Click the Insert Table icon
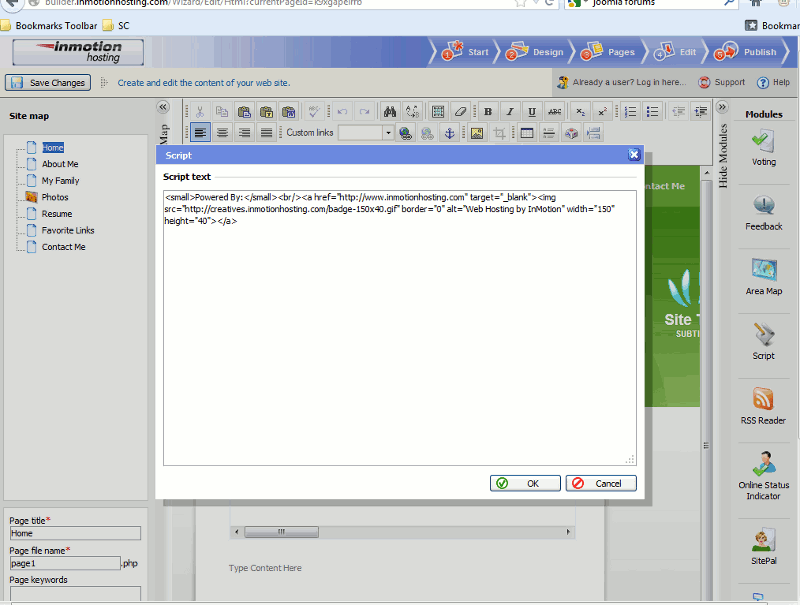Screen dimensions: 800x605 coord(527,133)
